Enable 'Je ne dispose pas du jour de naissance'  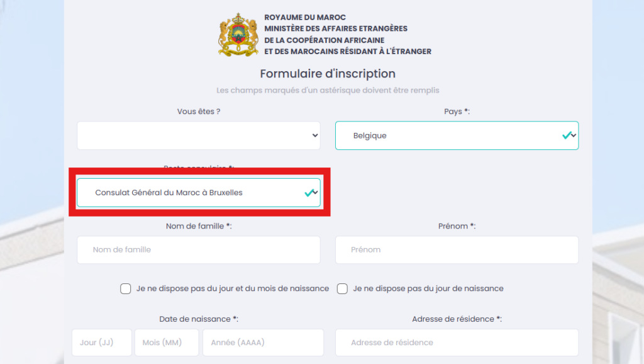coord(343,289)
